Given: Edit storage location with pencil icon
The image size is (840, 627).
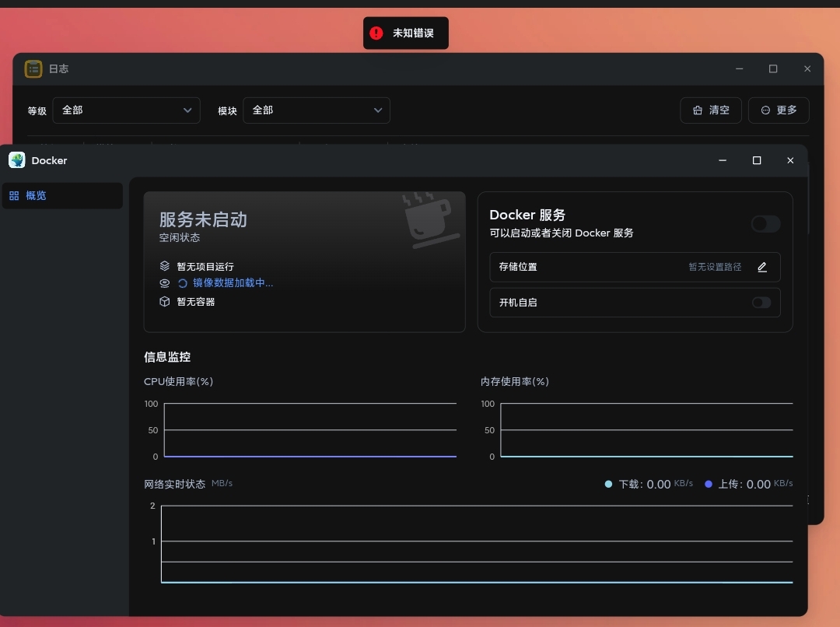Looking at the screenshot, I should click(761, 267).
